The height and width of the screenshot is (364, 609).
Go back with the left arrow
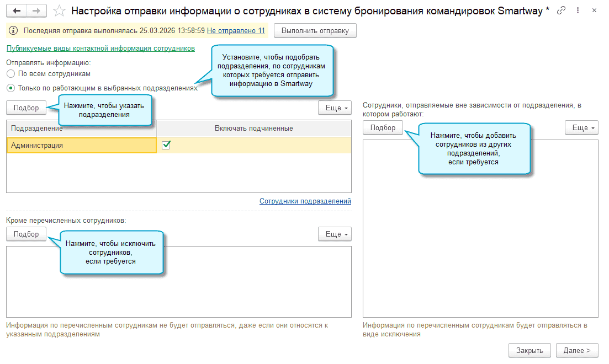17,10
